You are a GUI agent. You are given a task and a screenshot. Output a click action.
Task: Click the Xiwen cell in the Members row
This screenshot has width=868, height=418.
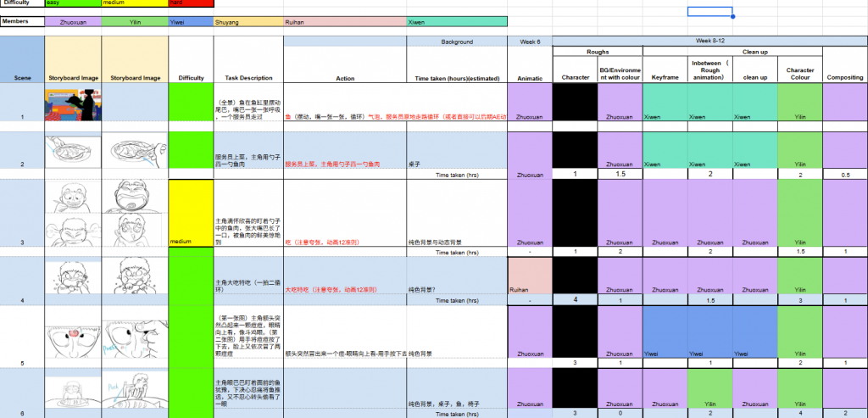[x=457, y=21]
